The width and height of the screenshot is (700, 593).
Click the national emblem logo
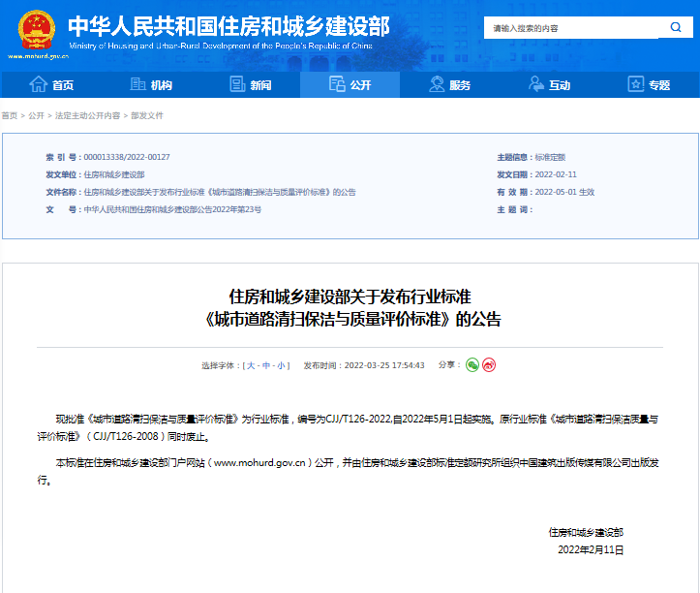click(38, 30)
